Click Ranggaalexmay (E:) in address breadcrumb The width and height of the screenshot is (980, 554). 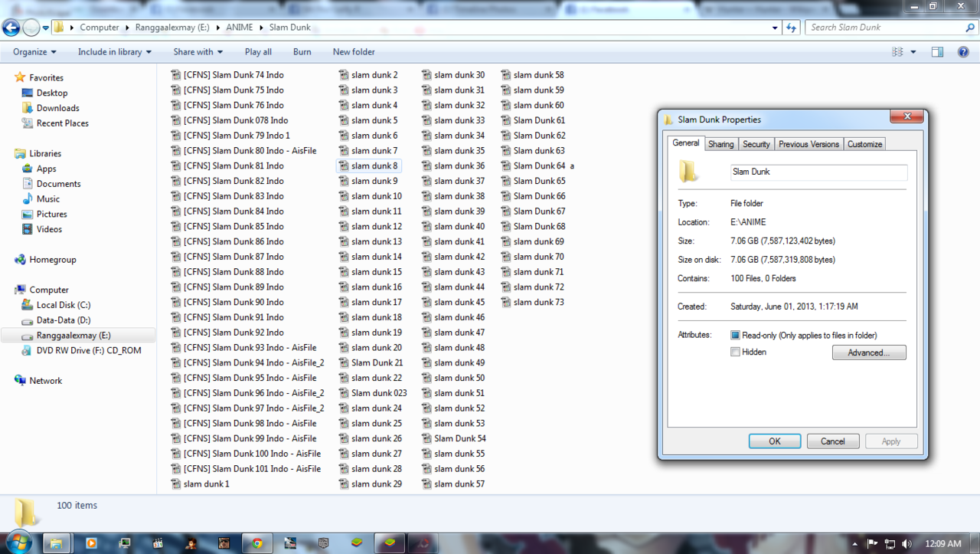[x=173, y=28]
